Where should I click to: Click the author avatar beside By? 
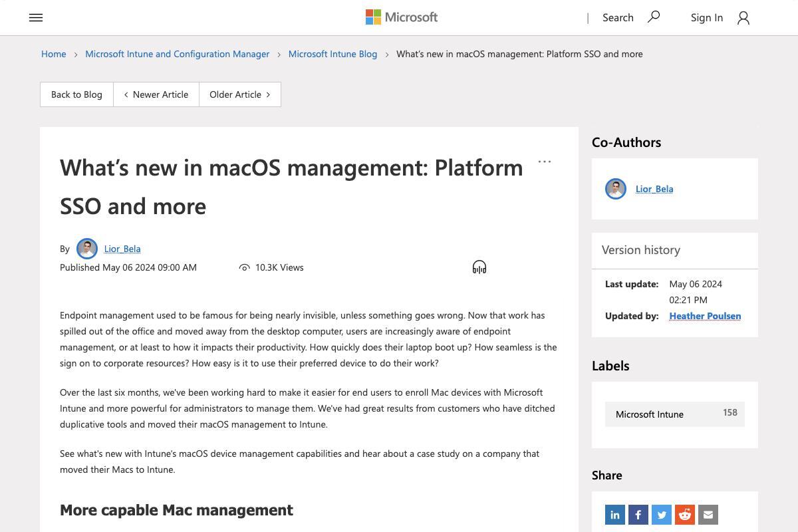point(87,249)
